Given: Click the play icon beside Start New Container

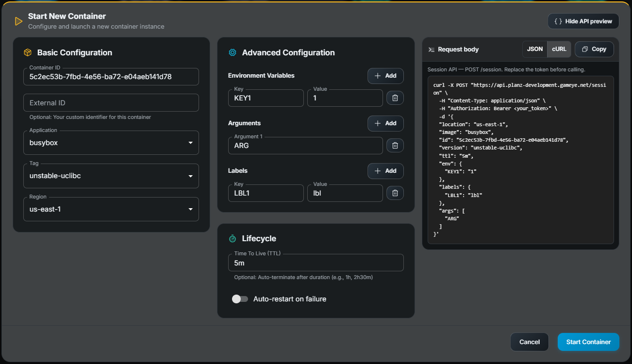Looking at the screenshot, I should click(x=19, y=21).
